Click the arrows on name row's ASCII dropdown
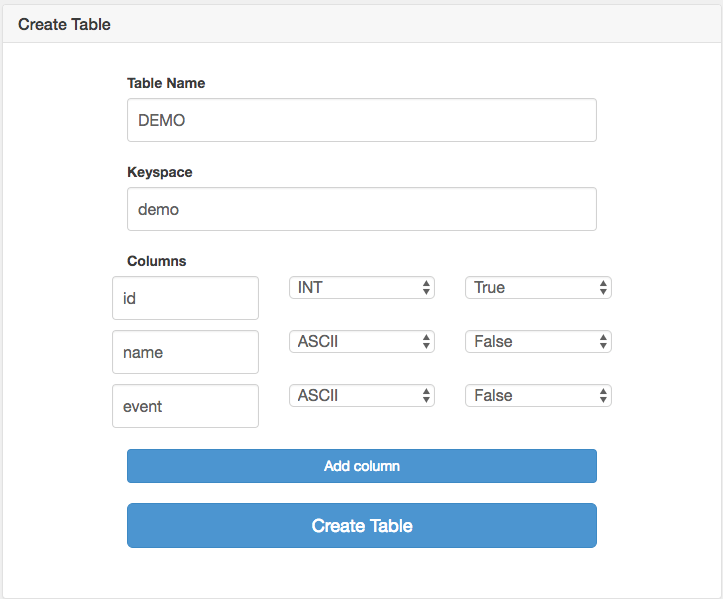The width and height of the screenshot is (723, 599). [x=427, y=342]
